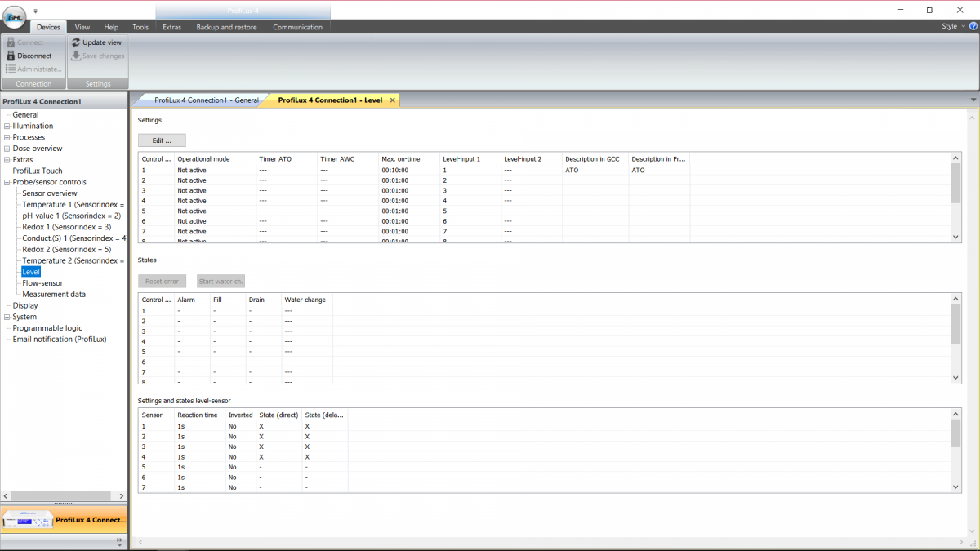Click the grayed-out Save changes icon

pyautogui.click(x=76, y=56)
